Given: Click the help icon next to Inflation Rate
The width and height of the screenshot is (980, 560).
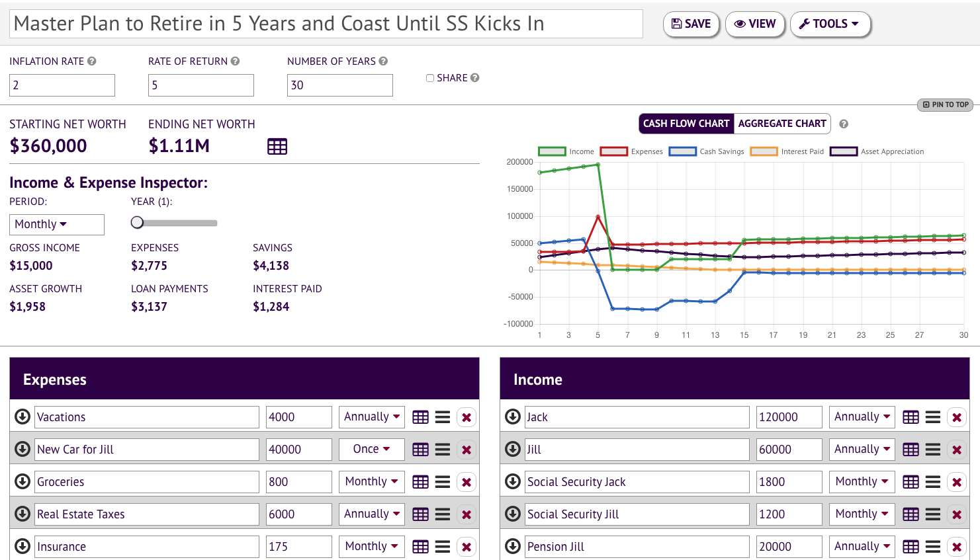Looking at the screenshot, I should [x=93, y=61].
